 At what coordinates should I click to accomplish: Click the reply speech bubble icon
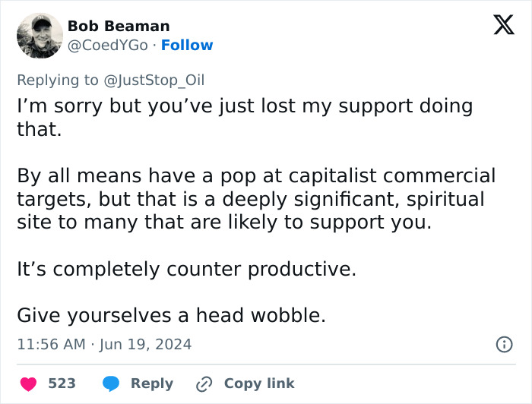click(110, 383)
